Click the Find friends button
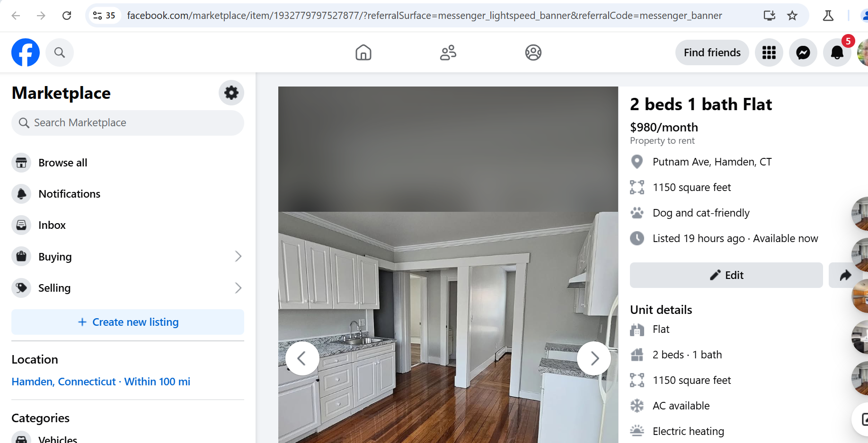Image resolution: width=868 pixels, height=443 pixels. tap(712, 52)
